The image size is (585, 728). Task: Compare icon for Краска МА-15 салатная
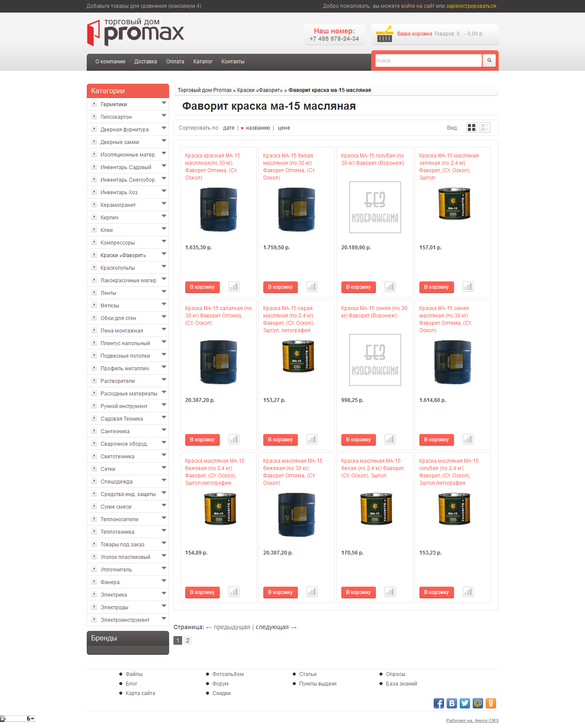tap(234, 439)
